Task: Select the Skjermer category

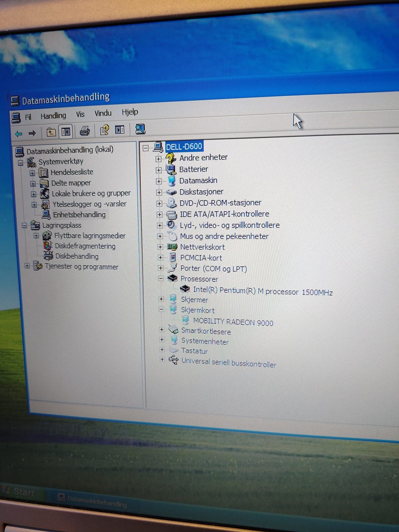Action: pos(195,300)
